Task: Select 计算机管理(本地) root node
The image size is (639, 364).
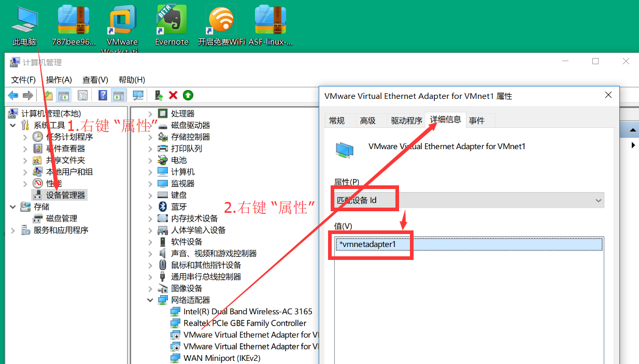Action: 51,113
